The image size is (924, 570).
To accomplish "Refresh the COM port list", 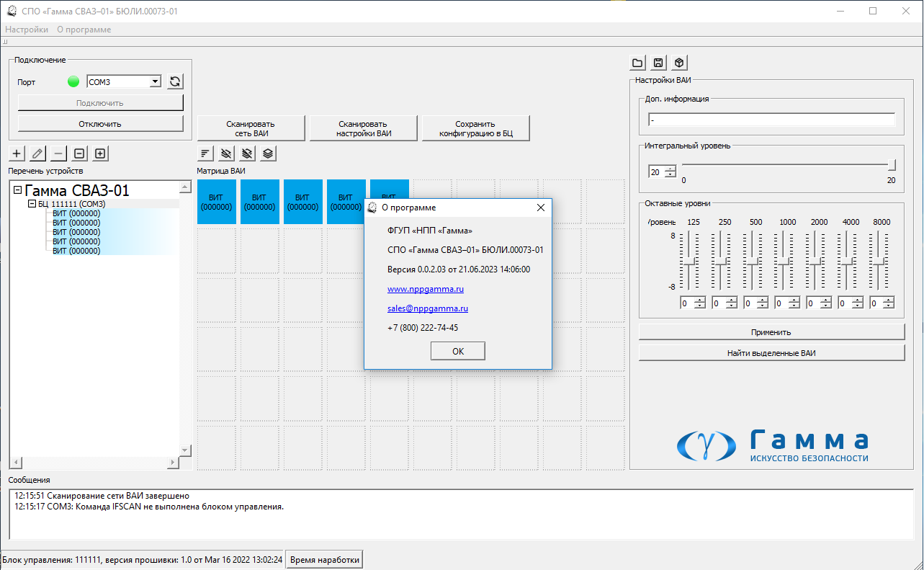I will pyautogui.click(x=175, y=82).
